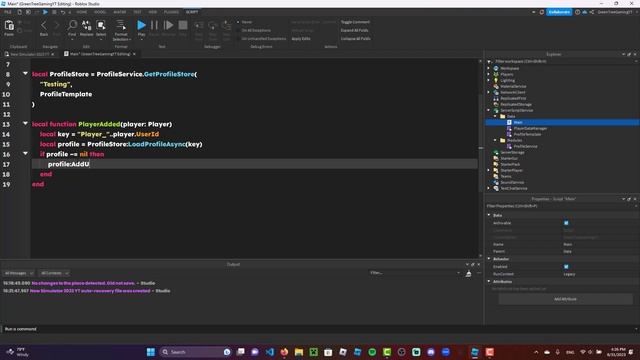Click the Pause test button
This screenshot has width=640, height=360.
click(x=154, y=25)
